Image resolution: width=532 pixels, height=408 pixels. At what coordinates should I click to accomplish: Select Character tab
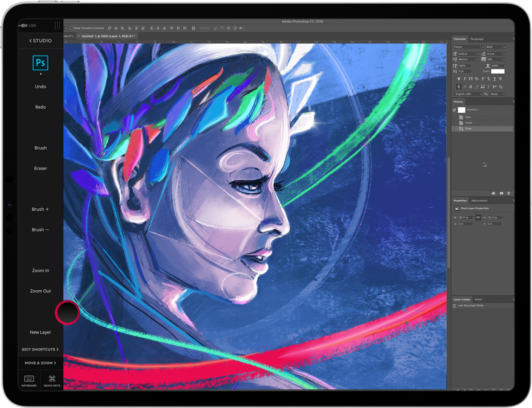point(460,39)
